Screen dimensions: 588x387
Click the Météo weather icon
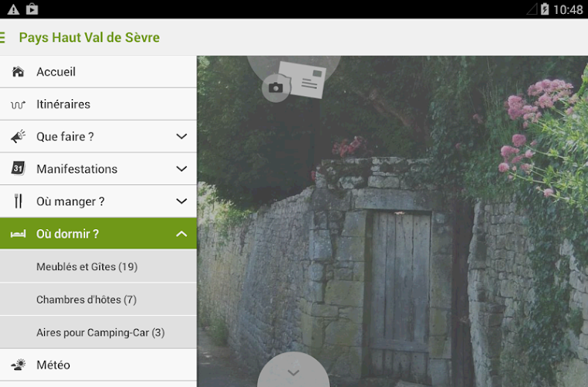(18, 365)
